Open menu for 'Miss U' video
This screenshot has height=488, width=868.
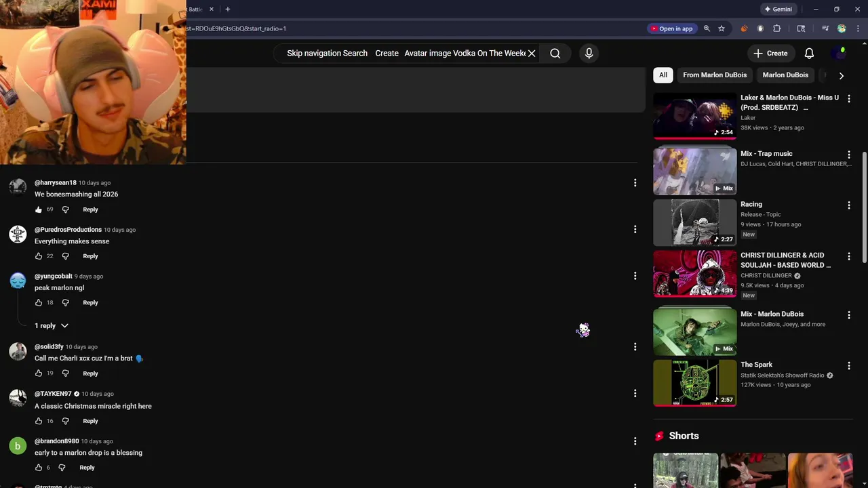tap(848, 98)
